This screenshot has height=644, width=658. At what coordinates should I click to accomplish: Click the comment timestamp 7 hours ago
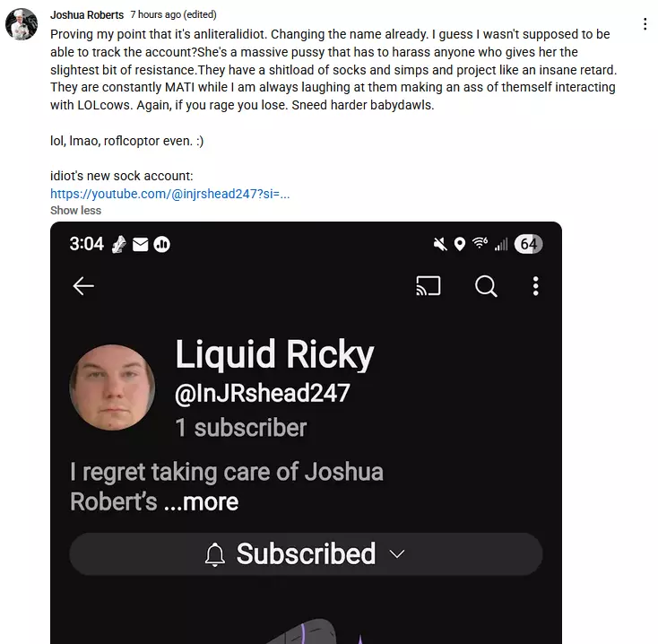155,14
